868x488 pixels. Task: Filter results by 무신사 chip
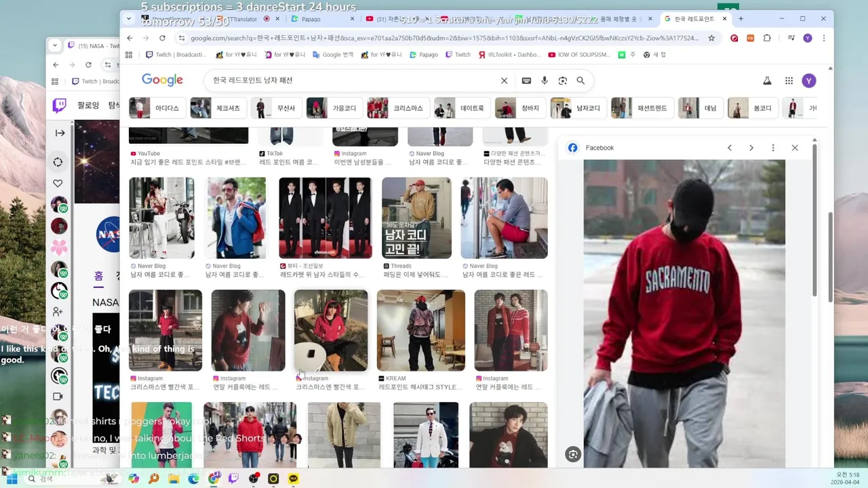(x=276, y=108)
